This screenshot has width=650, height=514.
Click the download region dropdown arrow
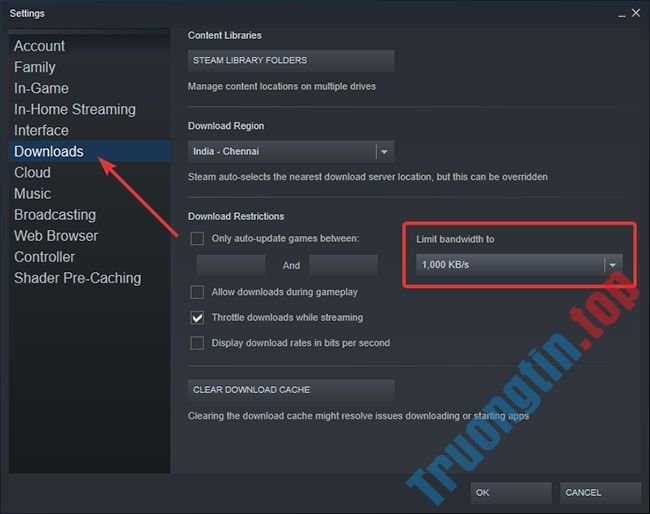coord(384,152)
